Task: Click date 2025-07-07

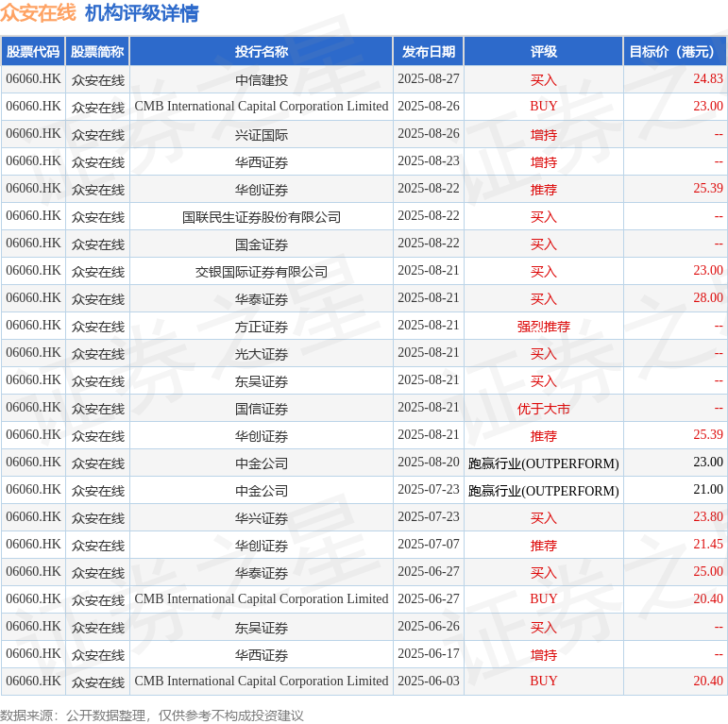Action: [429, 545]
